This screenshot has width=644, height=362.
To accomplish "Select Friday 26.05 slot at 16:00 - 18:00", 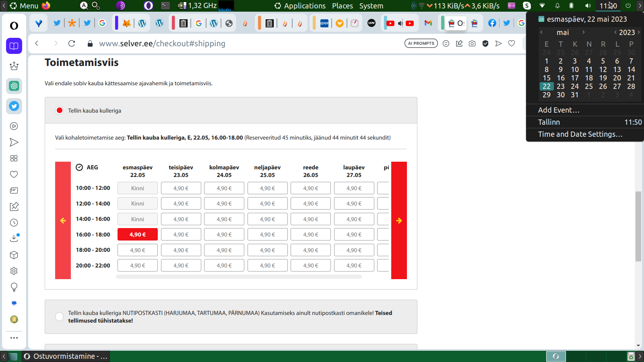I will [311, 234].
